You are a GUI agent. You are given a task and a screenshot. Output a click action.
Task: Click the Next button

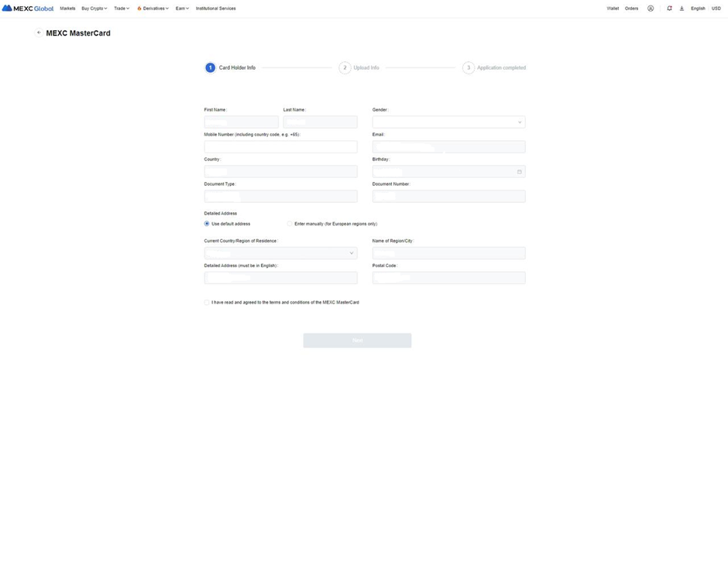(357, 340)
